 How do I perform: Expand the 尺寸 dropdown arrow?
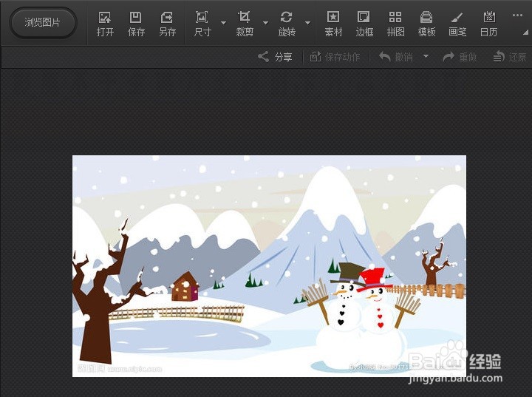click(x=223, y=23)
